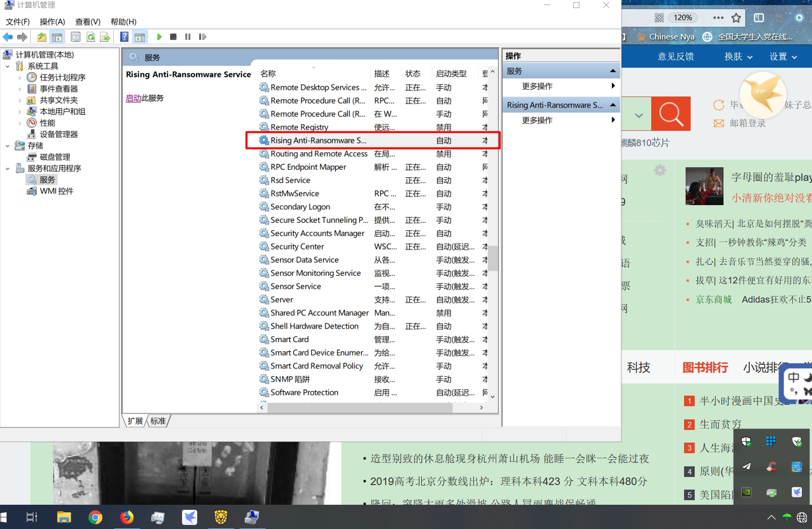Click the Export List toolbar icon
This screenshot has height=529, width=812.
pyautogui.click(x=105, y=37)
